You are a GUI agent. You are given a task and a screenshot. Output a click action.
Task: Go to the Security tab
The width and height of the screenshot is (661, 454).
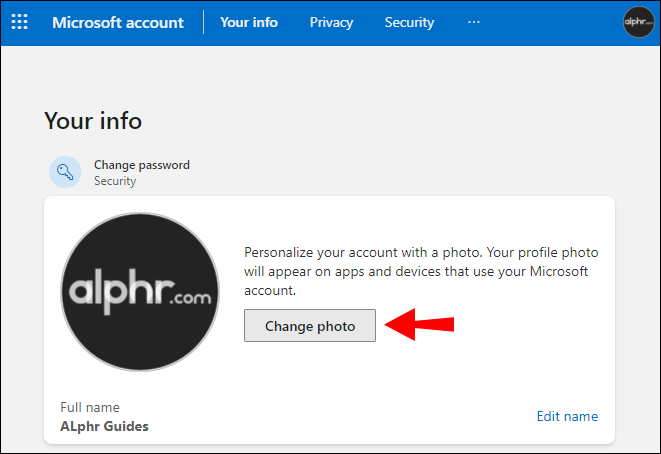(x=409, y=22)
